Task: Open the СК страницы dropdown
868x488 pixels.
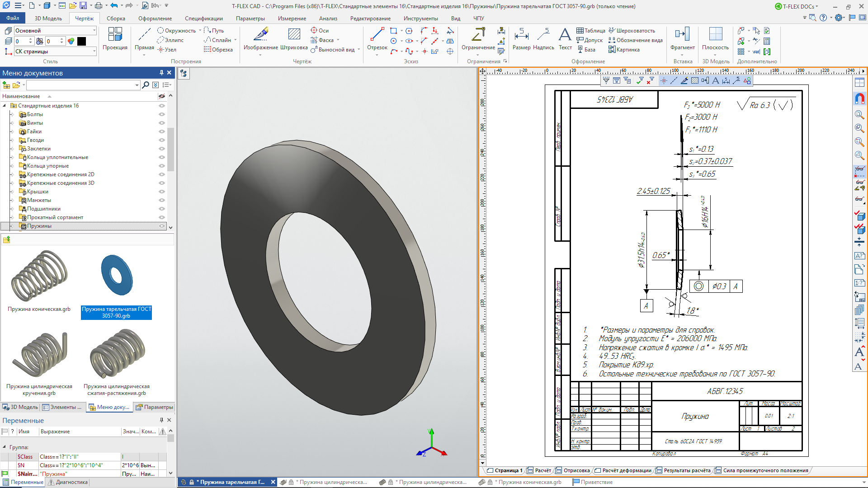Action: (94, 51)
